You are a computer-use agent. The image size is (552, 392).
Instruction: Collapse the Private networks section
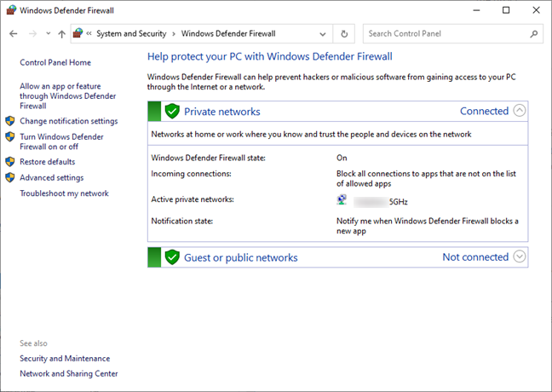coord(520,111)
